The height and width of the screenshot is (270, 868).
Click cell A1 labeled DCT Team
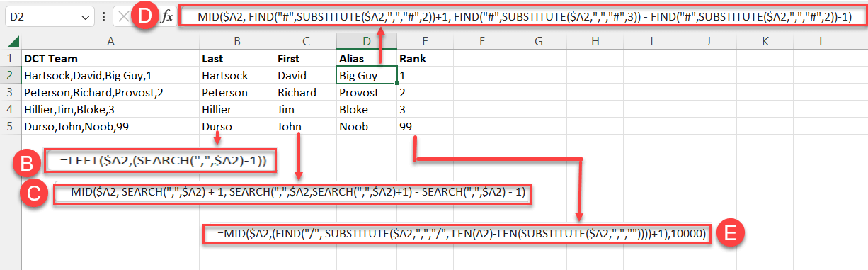click(110, 58)
